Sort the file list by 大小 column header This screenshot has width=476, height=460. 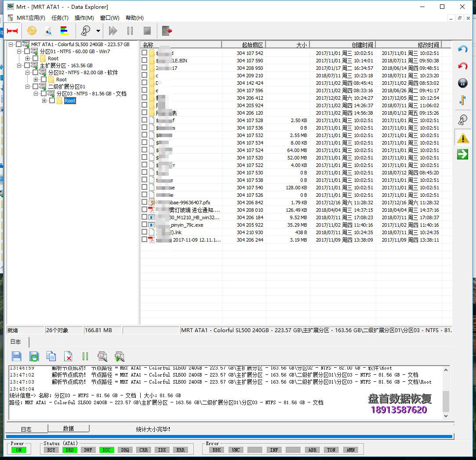click(x=287, y=45)
